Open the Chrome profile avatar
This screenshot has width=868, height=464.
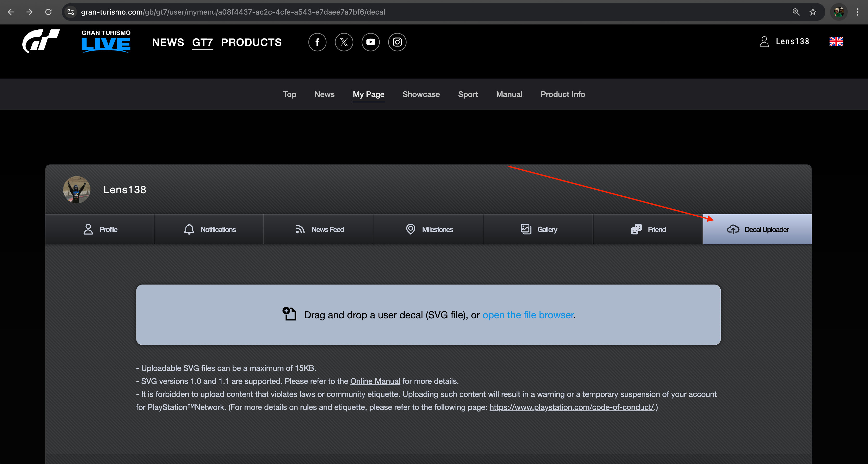coord(839,12)
